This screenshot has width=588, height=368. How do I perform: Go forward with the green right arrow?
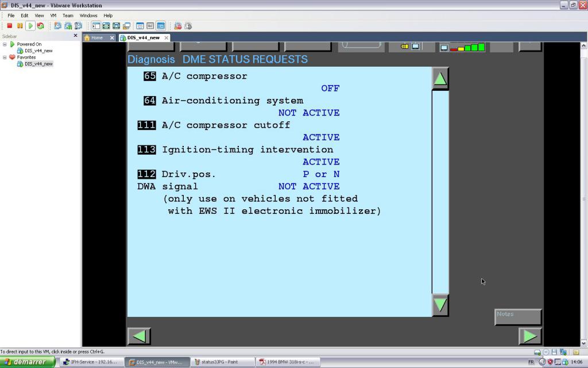(529, 336)
